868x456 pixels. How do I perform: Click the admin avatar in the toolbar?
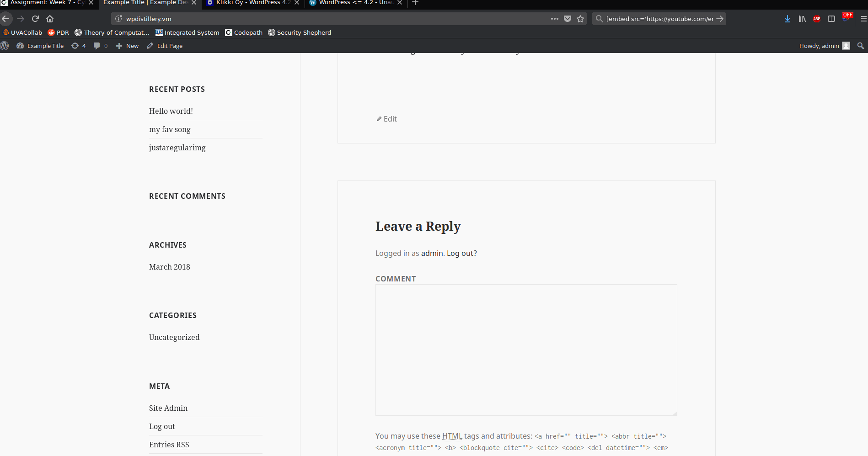846,46
